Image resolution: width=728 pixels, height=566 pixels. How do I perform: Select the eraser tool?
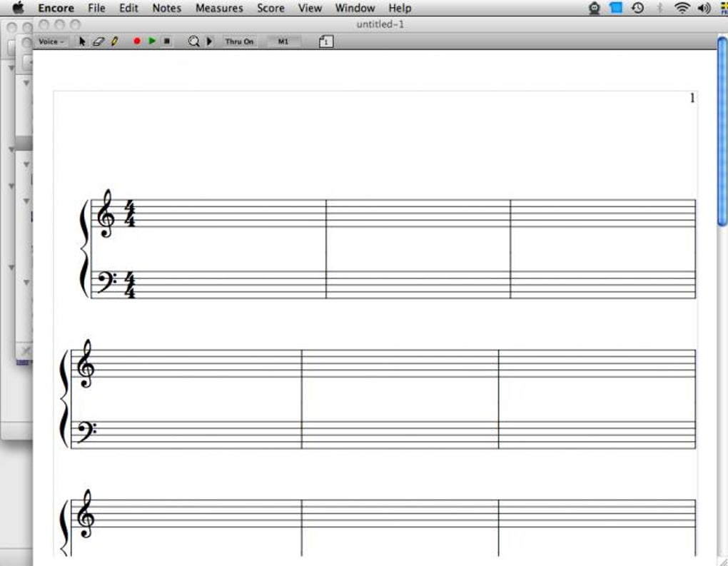98,41
